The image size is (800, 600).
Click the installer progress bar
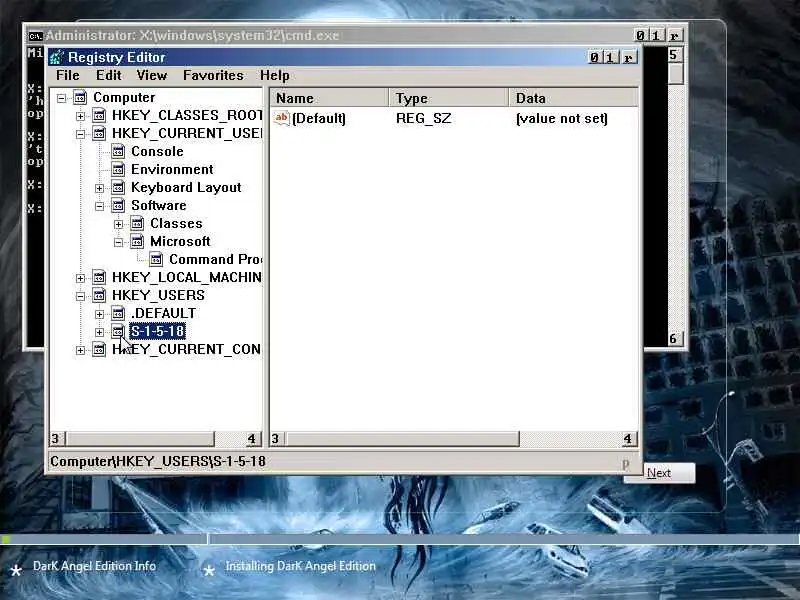click(400, 539)
